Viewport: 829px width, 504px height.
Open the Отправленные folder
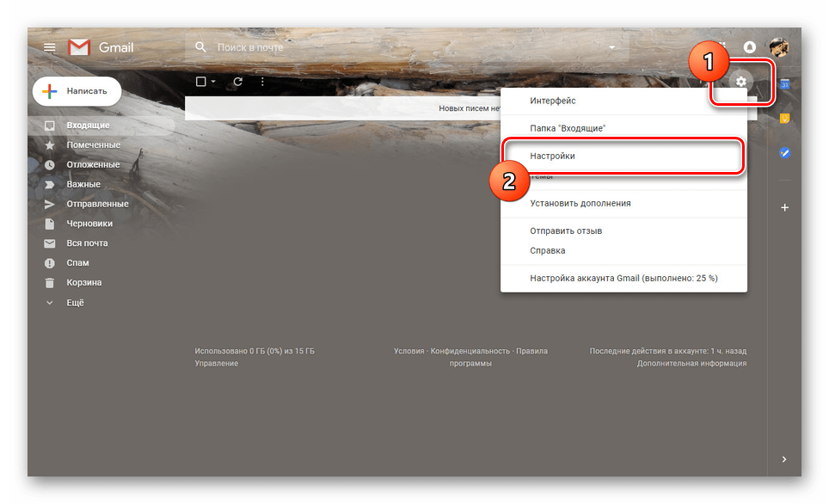click(x=97, y=204)
